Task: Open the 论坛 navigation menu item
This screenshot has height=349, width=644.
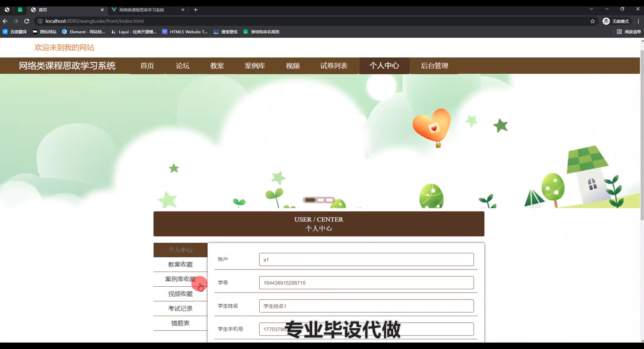Action: (x=183, y=66)
